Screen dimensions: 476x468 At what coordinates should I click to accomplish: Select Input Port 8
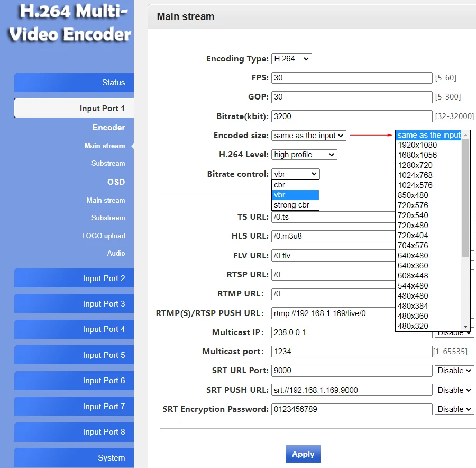[x=74, y=432]
